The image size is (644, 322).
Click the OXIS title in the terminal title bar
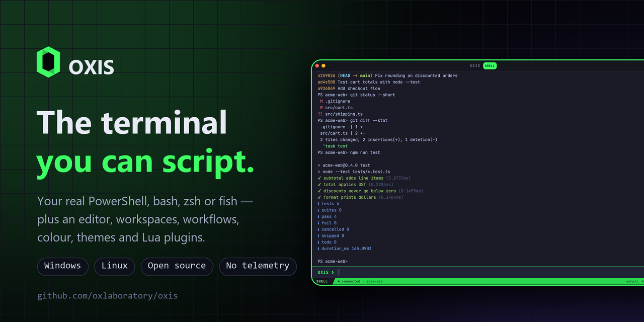pos(475,65)
